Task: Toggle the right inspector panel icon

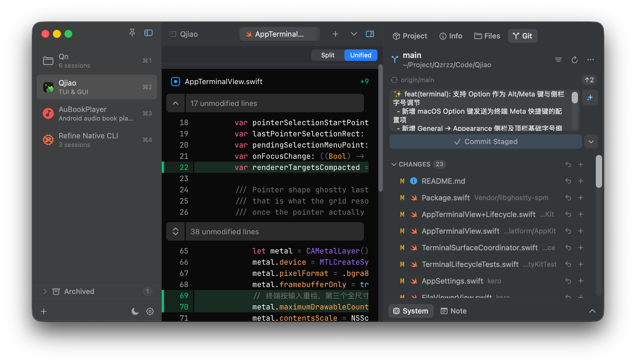Action: [x=370, y=34]
